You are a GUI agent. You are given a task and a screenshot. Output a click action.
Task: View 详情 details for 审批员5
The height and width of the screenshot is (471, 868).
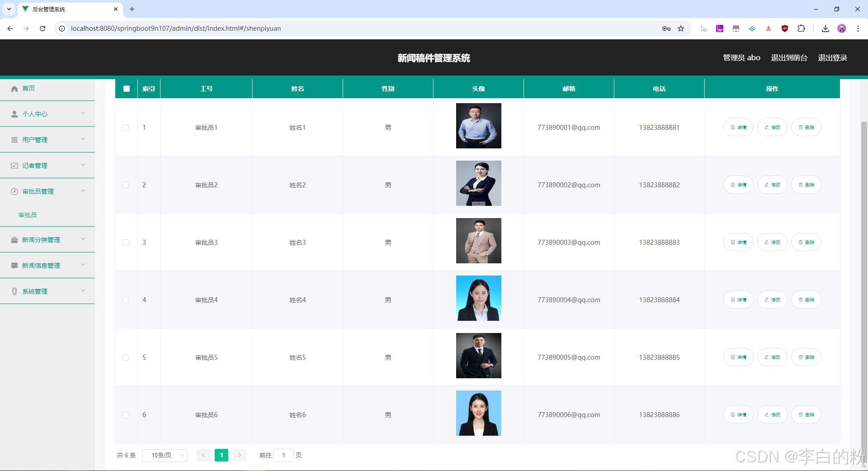(x=738, y=357)
